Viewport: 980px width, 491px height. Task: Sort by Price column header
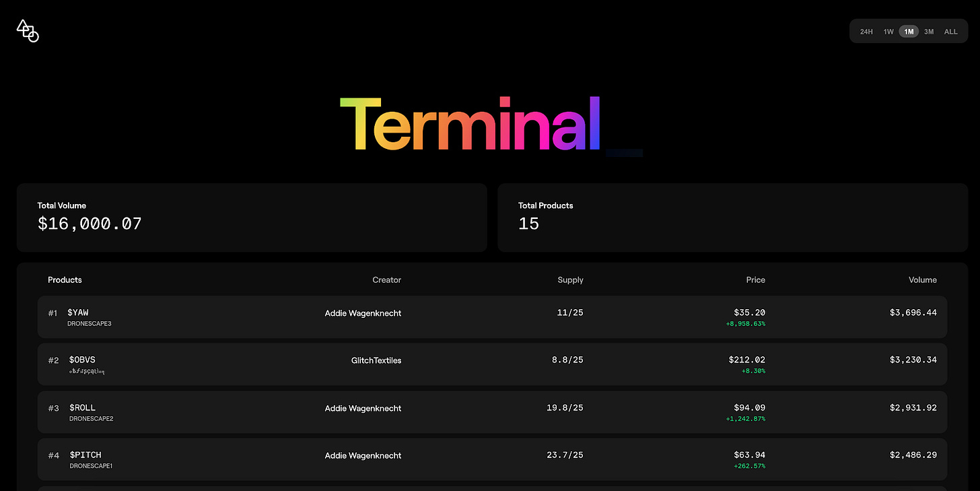[755, 280]
